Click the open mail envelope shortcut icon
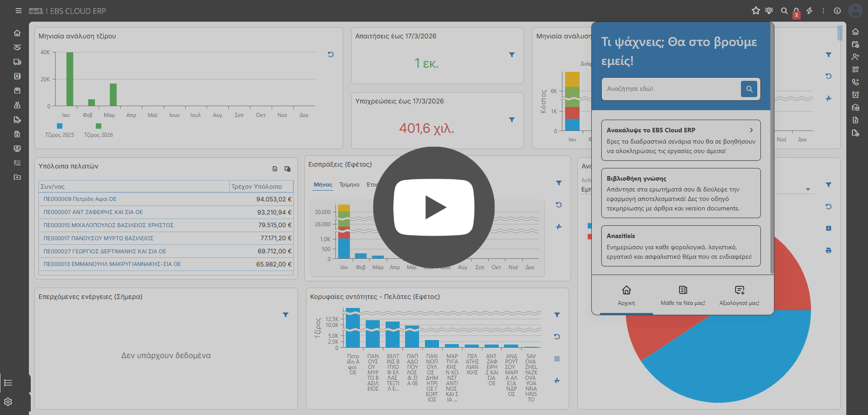The width and height of the screenshot is (868, 415). [x=855, y=107]
